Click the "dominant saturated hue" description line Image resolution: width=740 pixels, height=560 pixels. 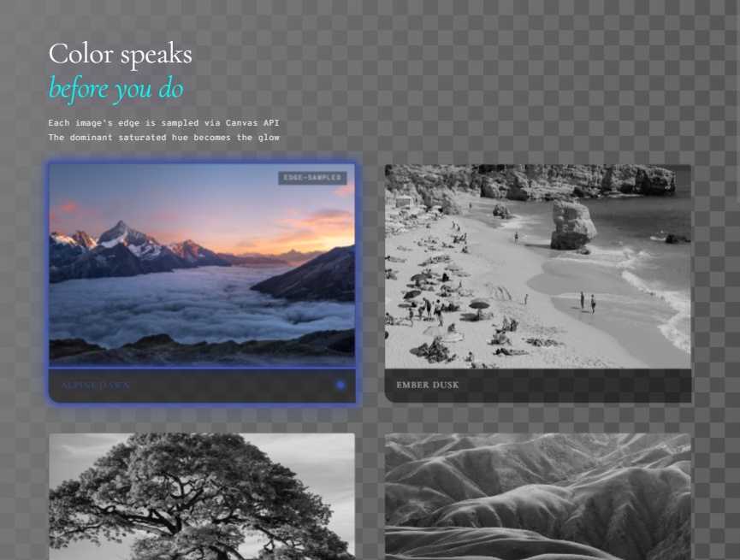[163, 138]
